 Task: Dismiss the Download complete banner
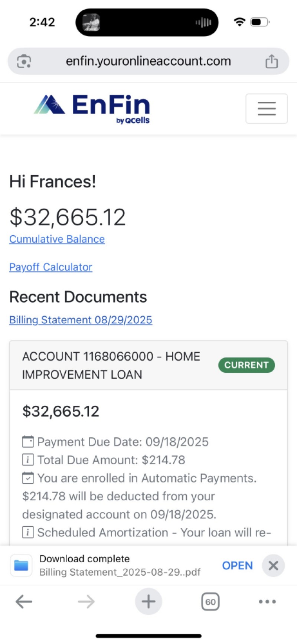click(x=273, y=565)
